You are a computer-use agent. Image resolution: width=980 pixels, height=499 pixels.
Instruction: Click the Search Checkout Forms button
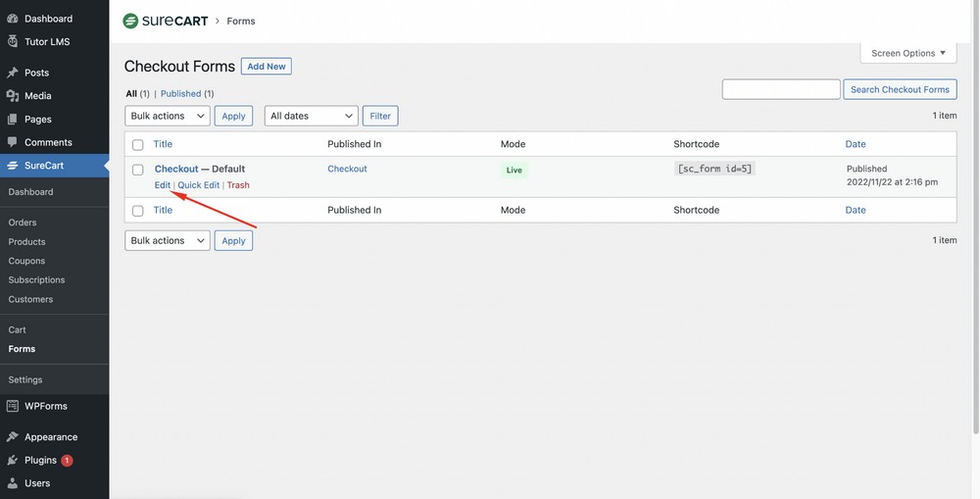tap(900, 89)
